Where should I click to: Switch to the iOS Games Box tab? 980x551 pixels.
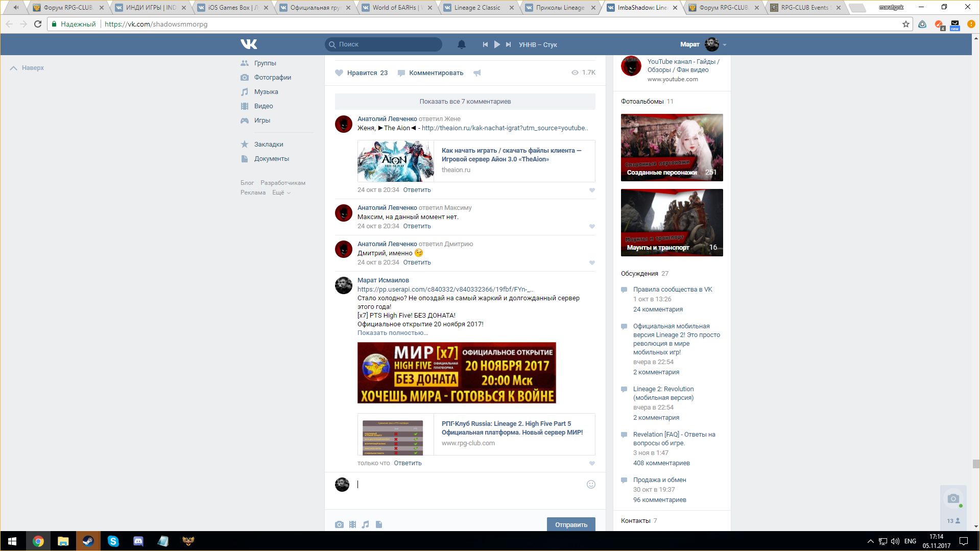[x=232, y=8]
